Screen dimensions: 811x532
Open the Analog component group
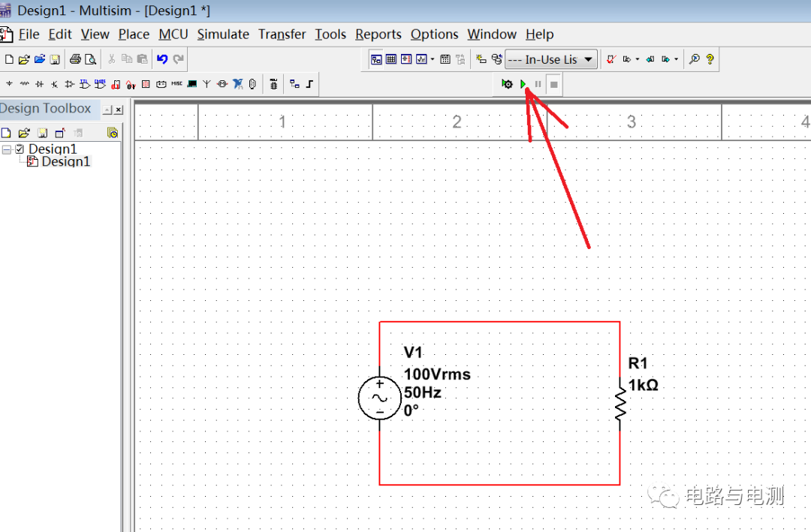pyautogui.click(x=69, y=84)
